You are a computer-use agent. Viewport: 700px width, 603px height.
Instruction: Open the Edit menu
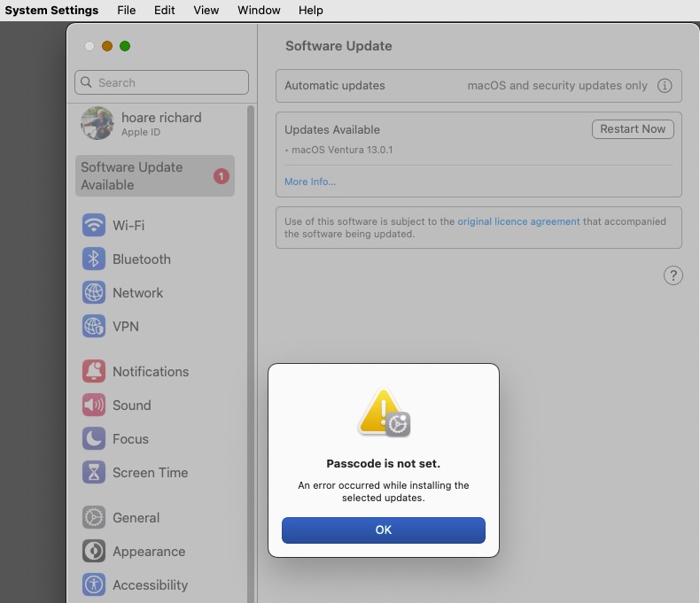164,10
